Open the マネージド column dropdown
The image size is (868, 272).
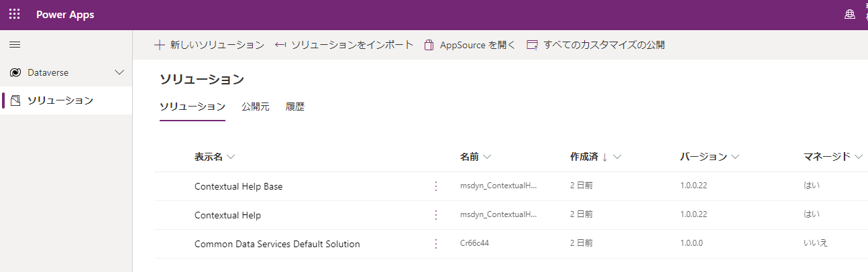[x=859, y=157]
